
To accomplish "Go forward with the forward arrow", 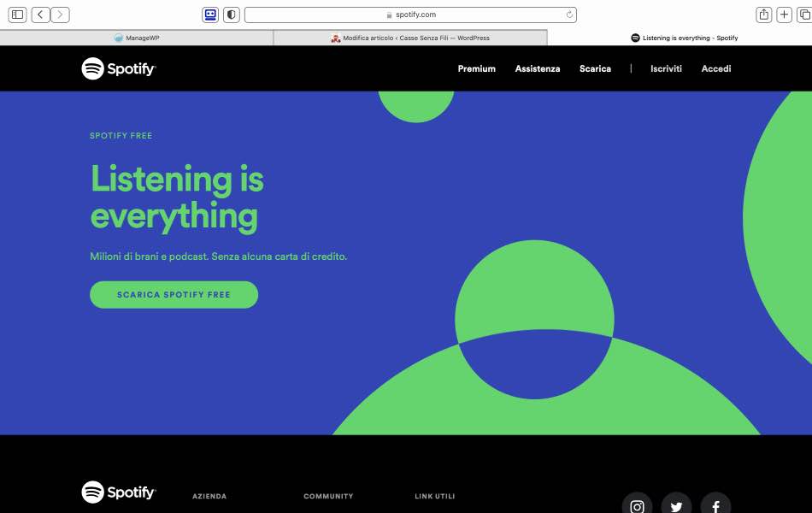I will 60,15.
